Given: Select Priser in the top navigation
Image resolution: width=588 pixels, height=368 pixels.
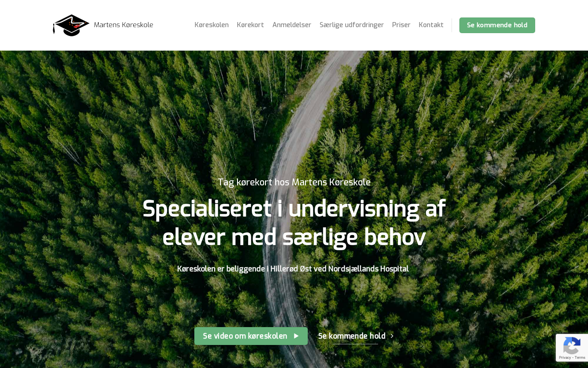Looking at the screenshot, I should click(401, 25).
